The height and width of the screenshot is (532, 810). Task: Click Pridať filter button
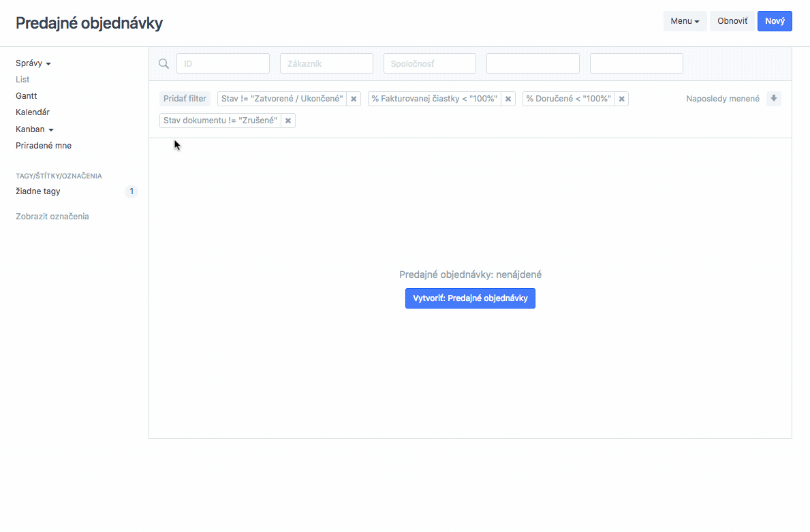185,99
